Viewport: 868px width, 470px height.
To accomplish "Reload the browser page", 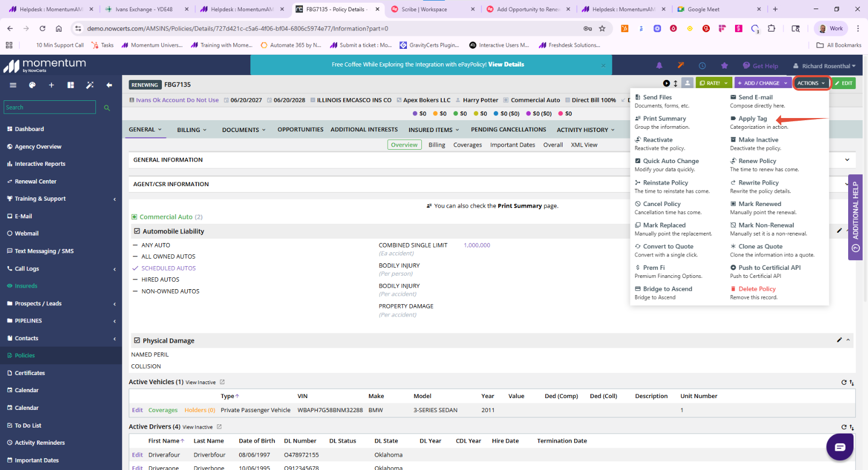I will click(42, 28).
